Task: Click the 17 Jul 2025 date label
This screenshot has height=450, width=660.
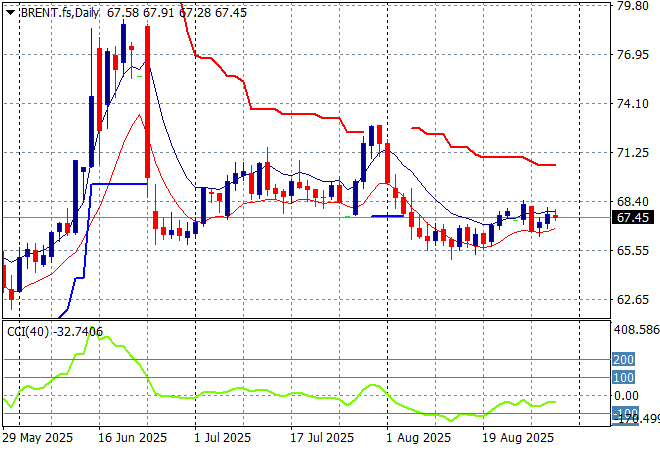Action: click(x=323, y=438)
